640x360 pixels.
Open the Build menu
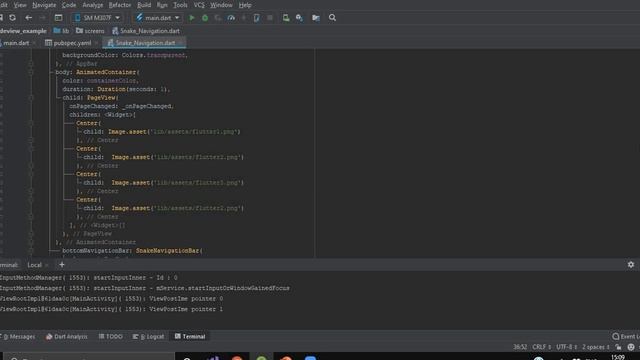tap(144, 5)
